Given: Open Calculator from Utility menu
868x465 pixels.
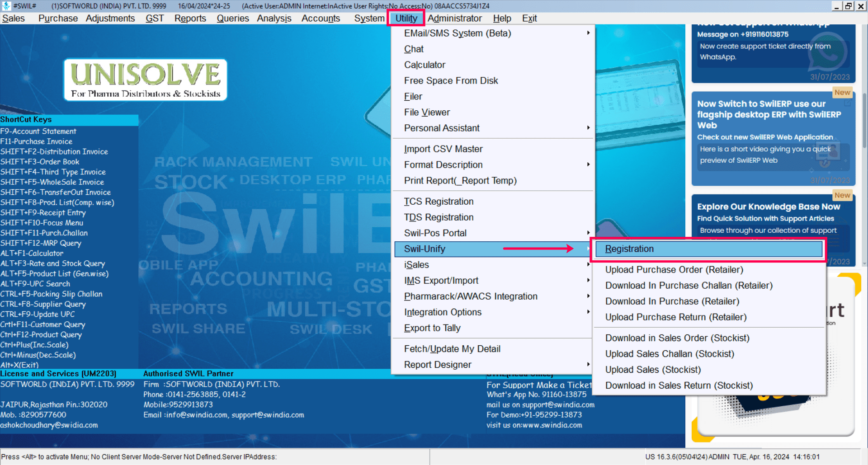Looking at the screenshot, I should pos(493,65).
